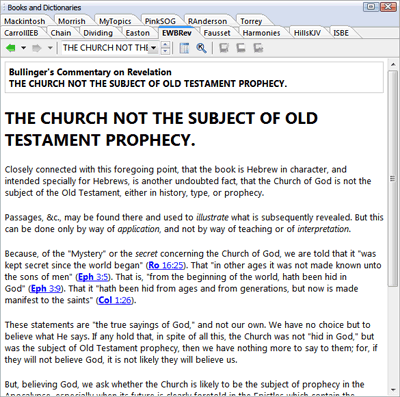The image size is (400, 397).
Task: Open the Harmonies tab
Action: pyautogui.click(x=261, y=33)
